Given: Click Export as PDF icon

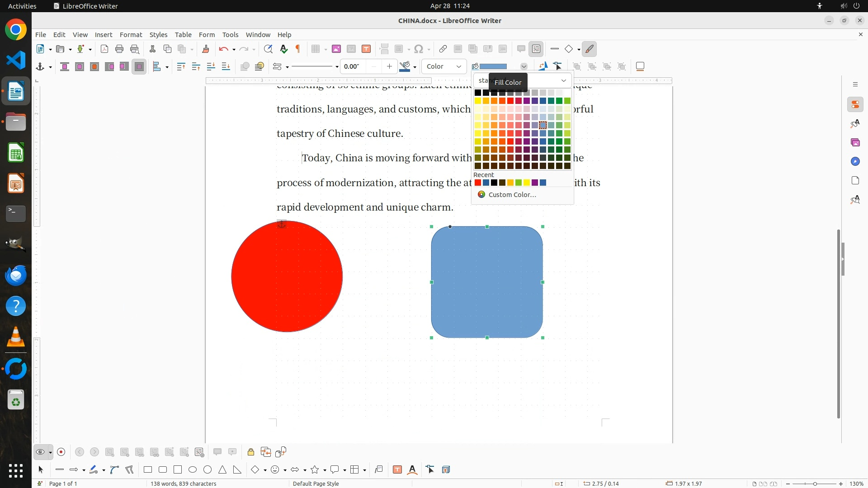Looking at the screenshot, I should point(104,49).
